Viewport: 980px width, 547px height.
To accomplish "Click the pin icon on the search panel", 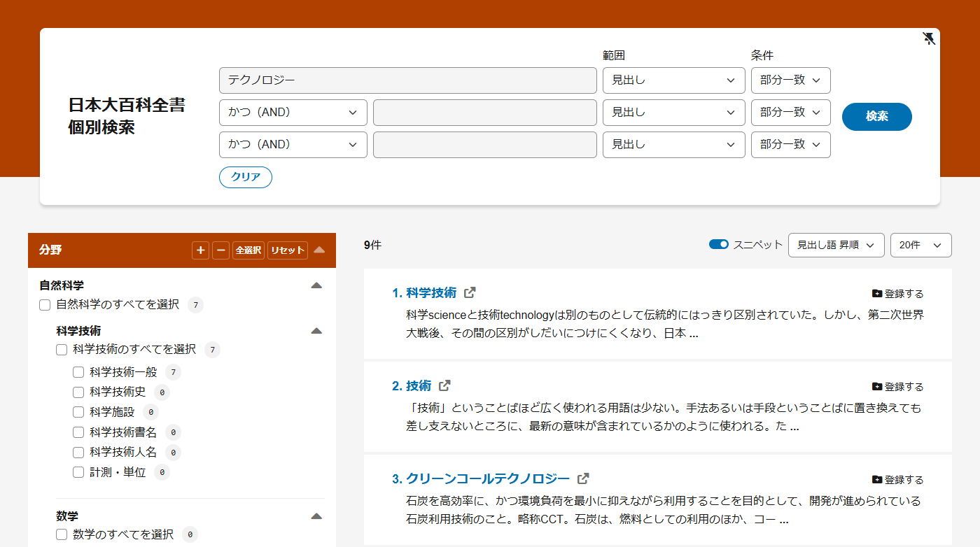I will pos(929,38).
